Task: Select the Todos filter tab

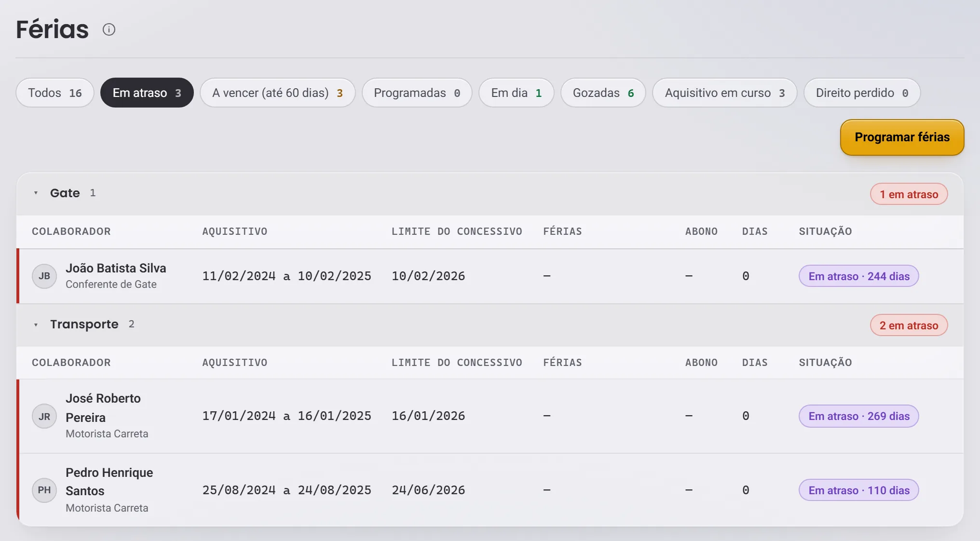Action: [x=55, y=93]
